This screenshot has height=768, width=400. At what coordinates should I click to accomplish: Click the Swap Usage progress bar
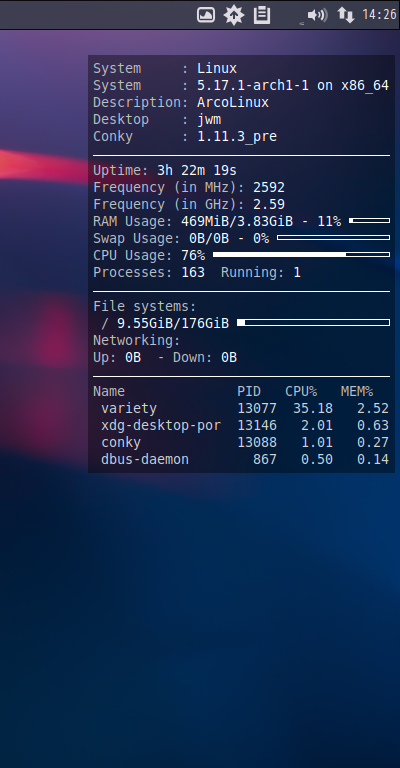pos(333,238)
